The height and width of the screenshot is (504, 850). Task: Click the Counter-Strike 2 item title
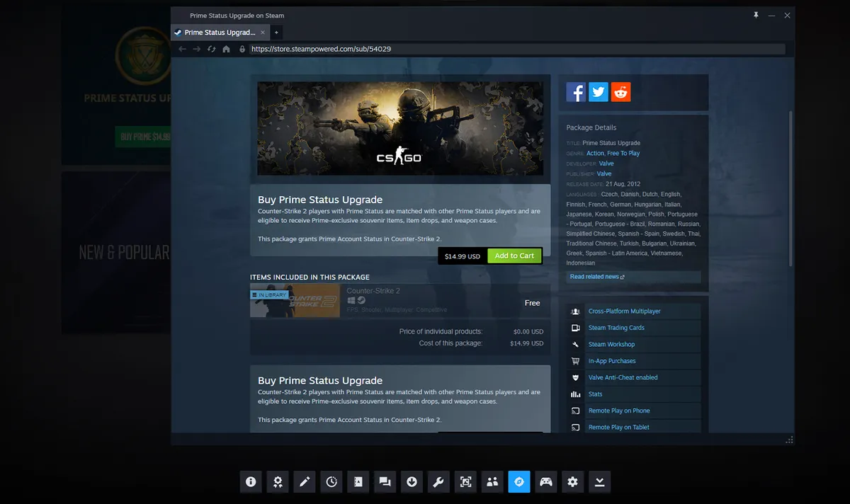click(373, 291)
